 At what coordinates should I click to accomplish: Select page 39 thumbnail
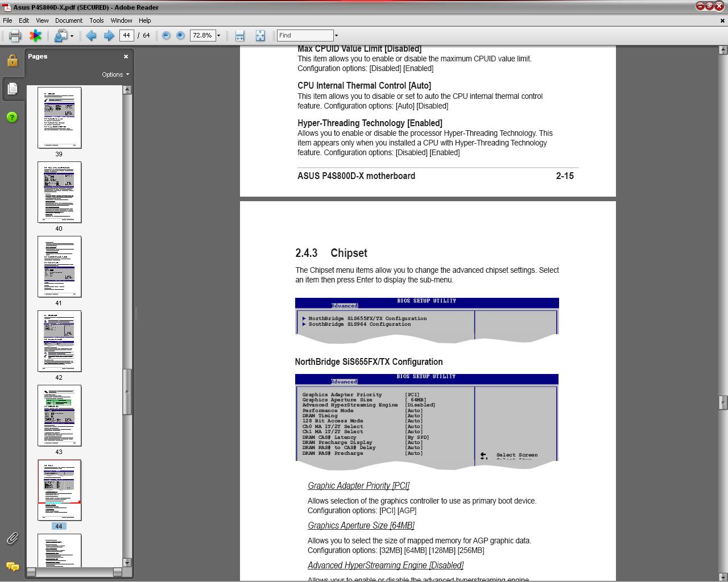pos(59,118)
